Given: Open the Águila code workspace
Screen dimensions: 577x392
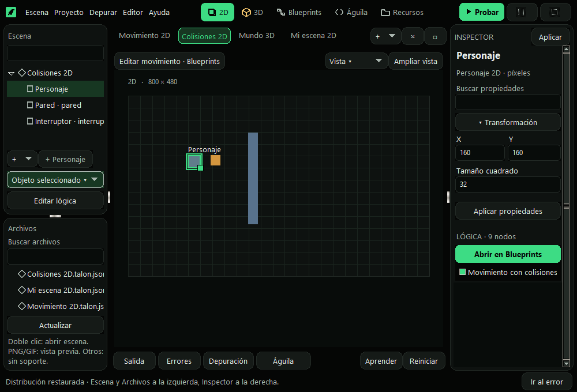Looking at the screenshot, I should coord(351,12).
